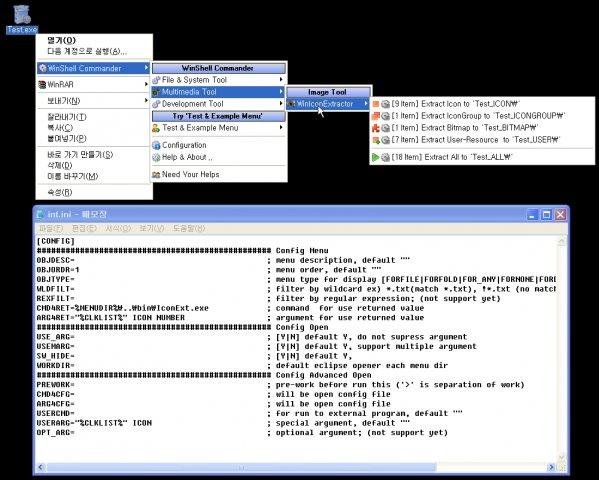599x480 pixels.
Task: Click the File & System Tool icon
Action: click(156, 80)
